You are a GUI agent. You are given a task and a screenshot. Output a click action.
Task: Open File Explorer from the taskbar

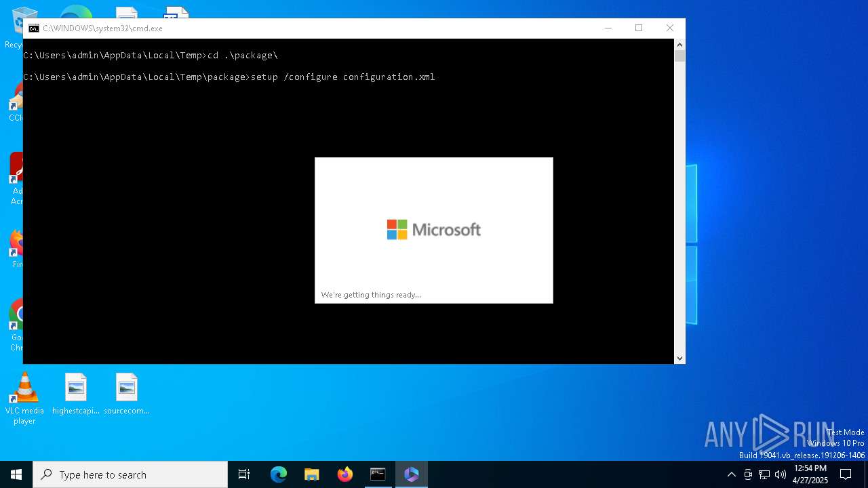click(312, 474)
